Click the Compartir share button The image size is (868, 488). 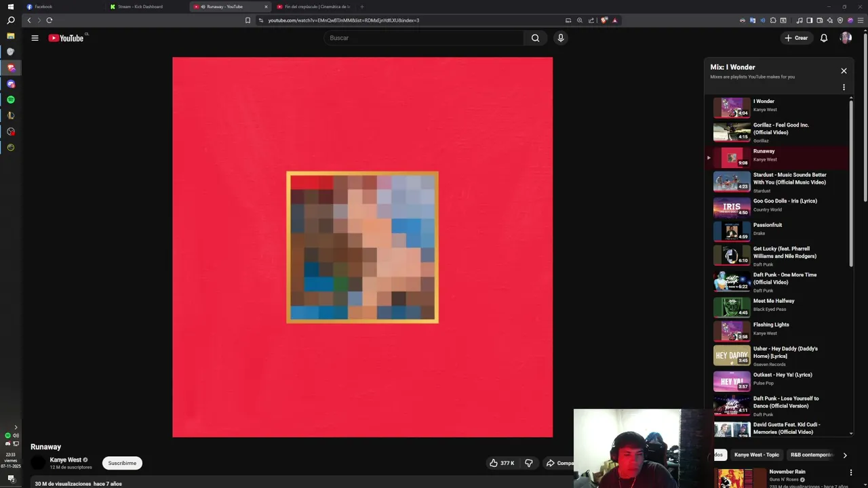[559, 463]
